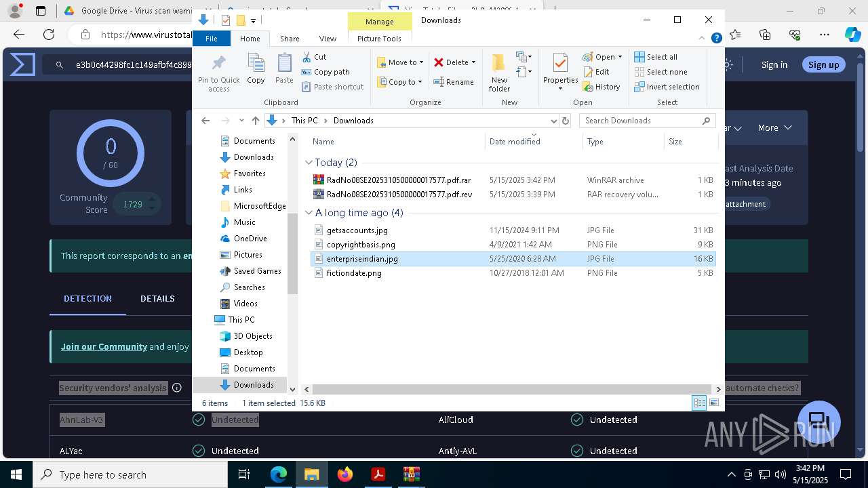Image resolution: width=868 pixels, height=488 pixels.
Task: Click Invert selection
Action: [x=667, y=87]
